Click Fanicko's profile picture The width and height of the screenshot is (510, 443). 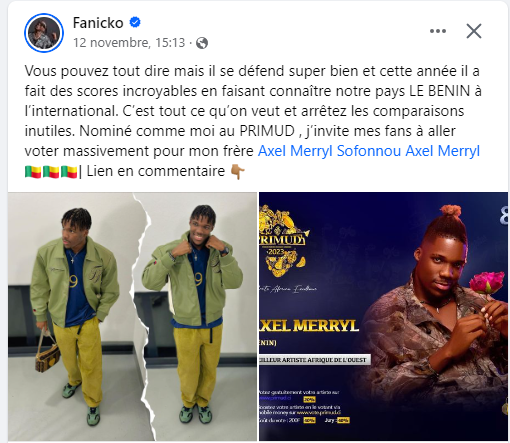(x=44, y=33)
